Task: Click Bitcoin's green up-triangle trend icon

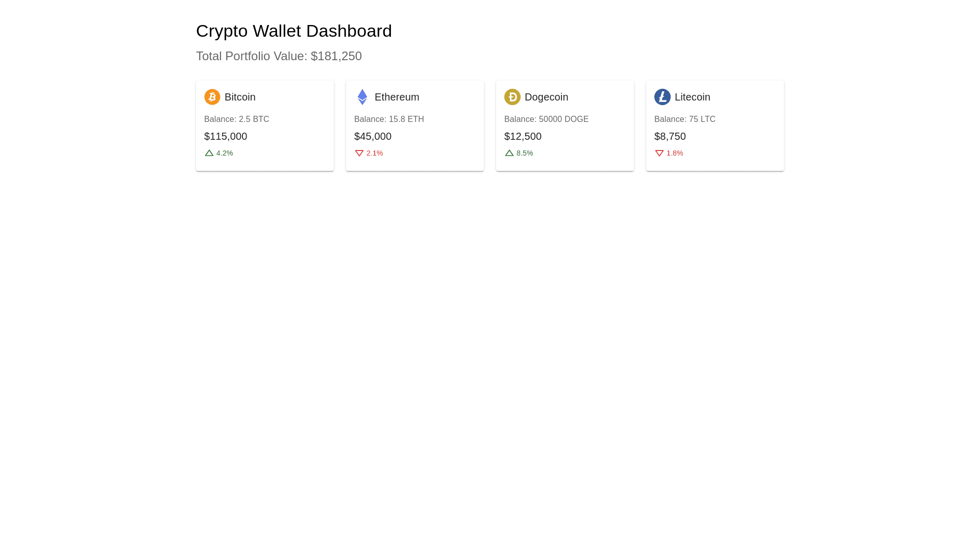Action: click(209, 153)
